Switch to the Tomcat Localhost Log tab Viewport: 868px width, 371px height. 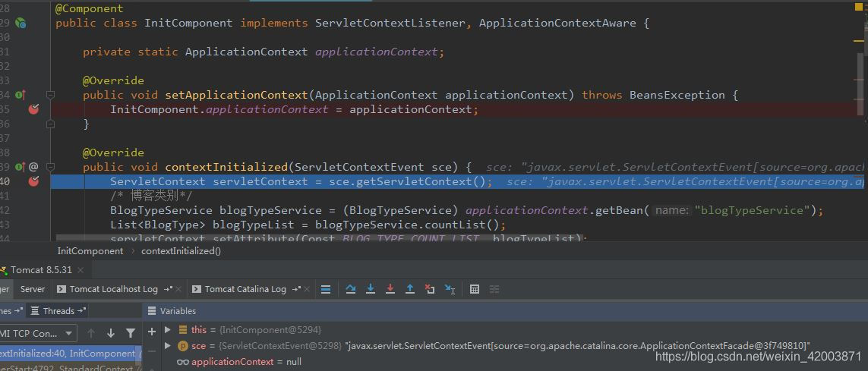tap(113, 288)
